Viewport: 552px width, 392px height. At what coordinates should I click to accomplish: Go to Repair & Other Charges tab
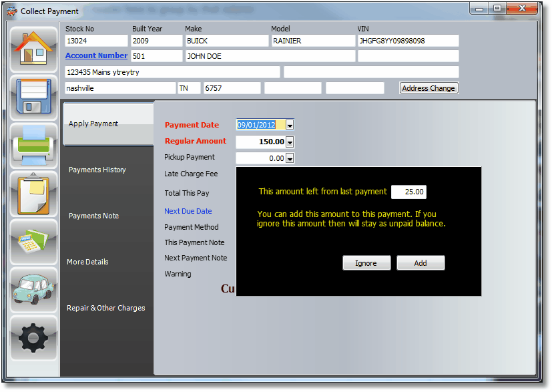[x=105, y=308]
